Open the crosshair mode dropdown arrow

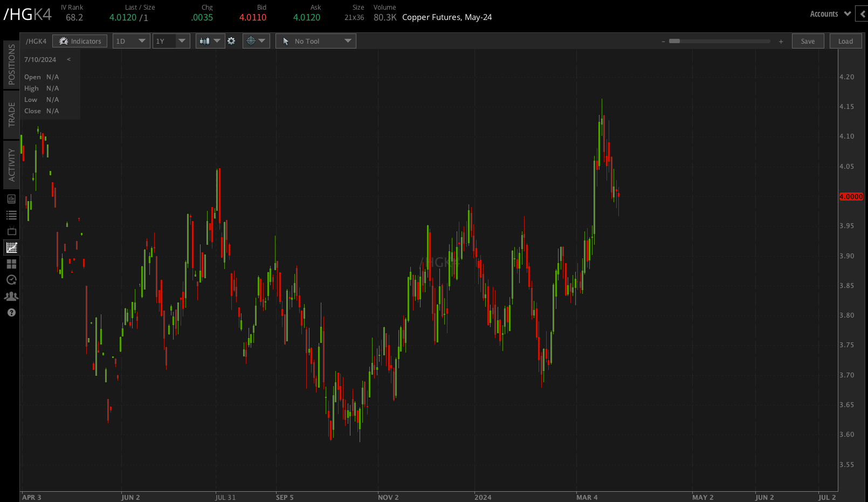262,41
